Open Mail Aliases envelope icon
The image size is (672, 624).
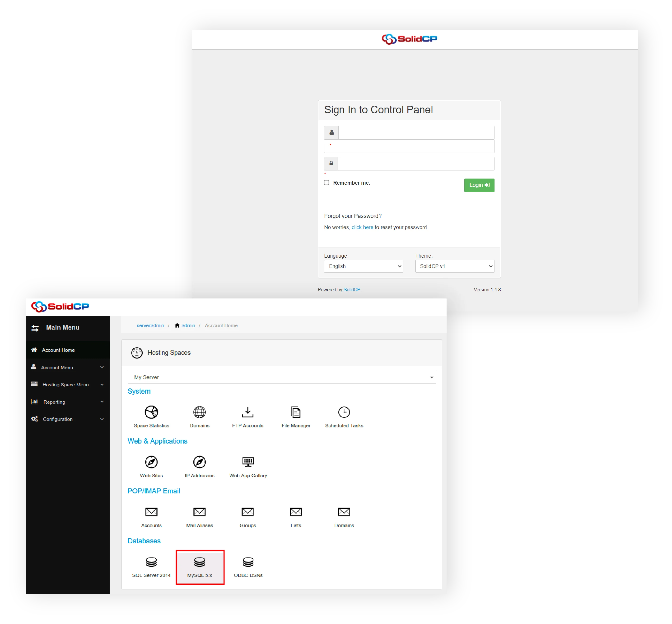(x=200, y=512)
